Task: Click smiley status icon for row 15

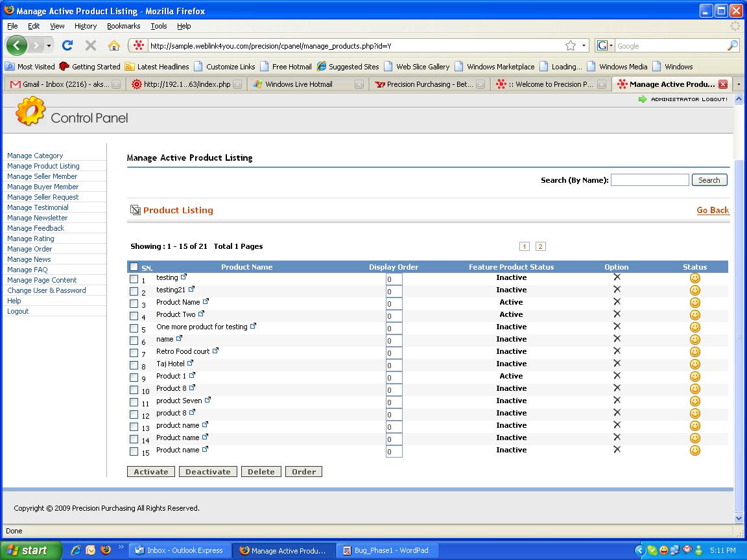Action: point(695,450)
